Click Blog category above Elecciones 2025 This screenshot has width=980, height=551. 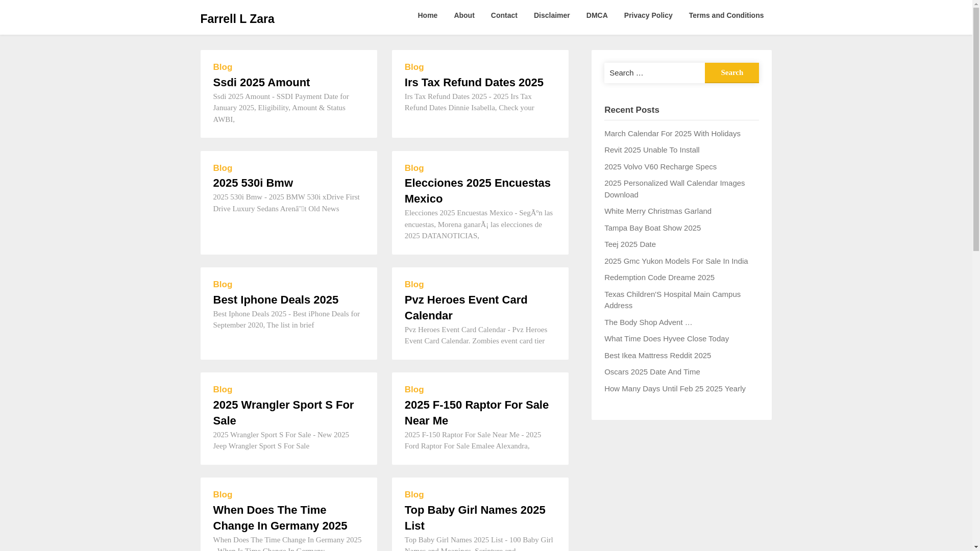point(414,168)
